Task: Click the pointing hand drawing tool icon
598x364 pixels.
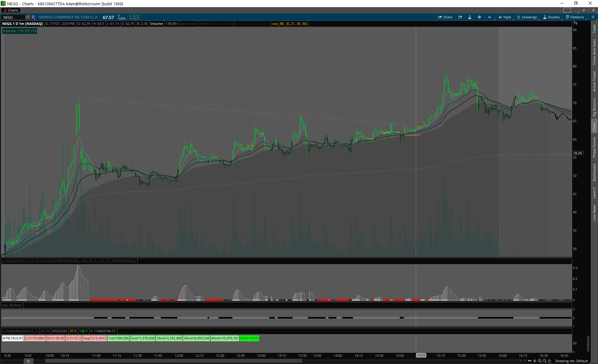Action: coord(550,361)
